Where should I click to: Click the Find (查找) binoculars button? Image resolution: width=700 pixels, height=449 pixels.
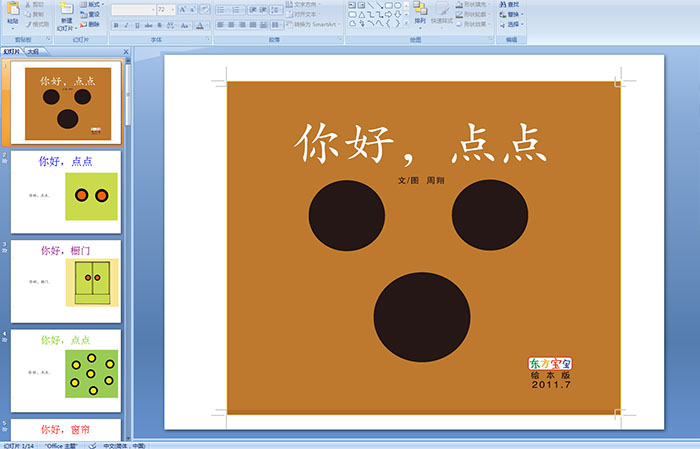509,4
